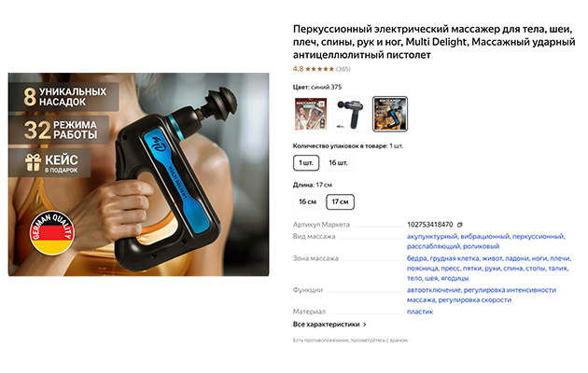Image resolution: width=588 pixels, height=373 pixels.
Task: Open the (365) reviews count
Action: 343,69
